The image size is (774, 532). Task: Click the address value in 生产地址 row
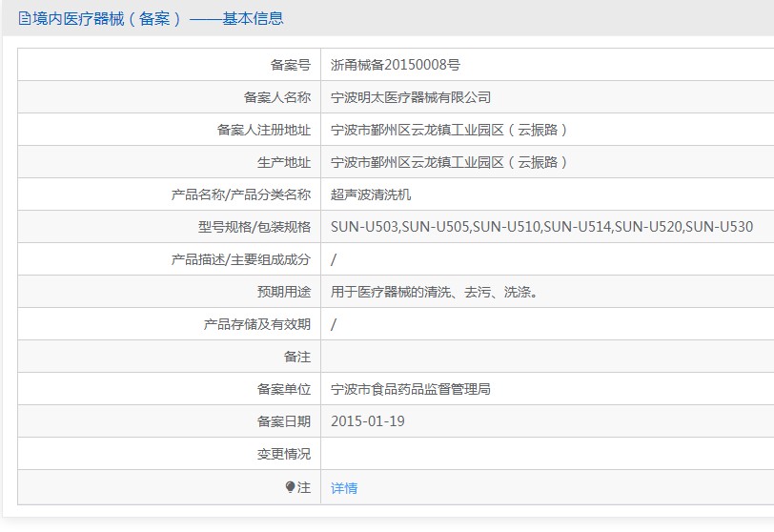(449, 162)
